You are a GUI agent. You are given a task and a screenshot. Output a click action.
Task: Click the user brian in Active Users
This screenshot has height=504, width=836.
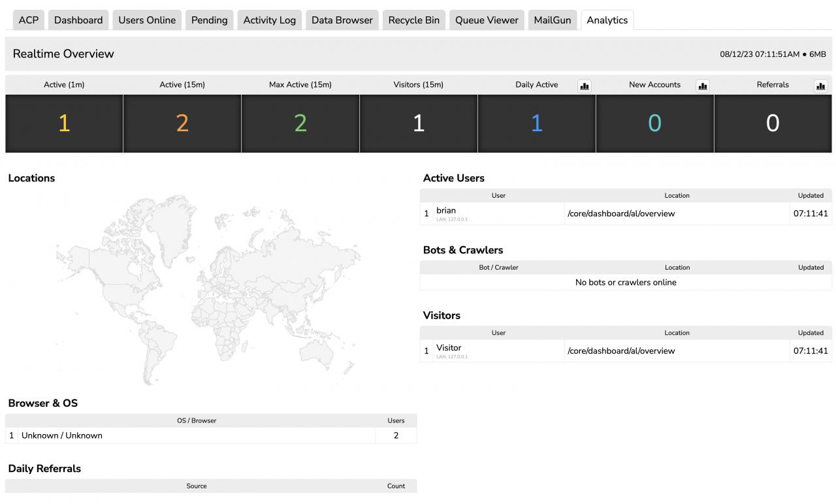coord(446,211)
